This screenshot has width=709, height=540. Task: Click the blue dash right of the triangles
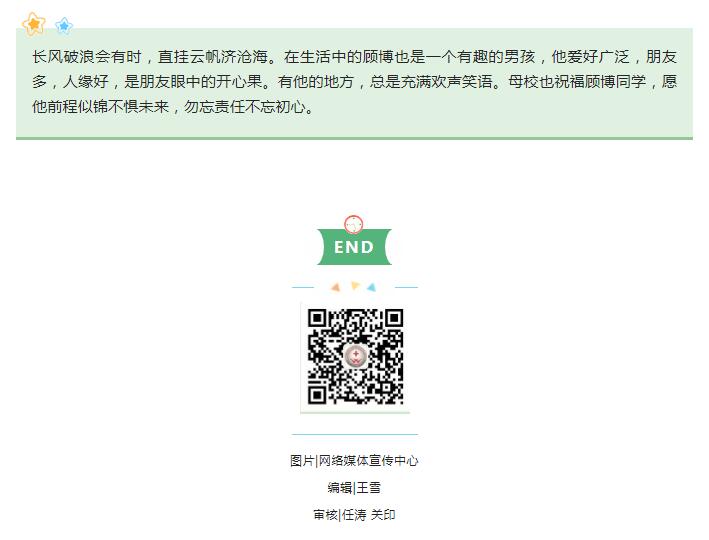coord(406,287)
